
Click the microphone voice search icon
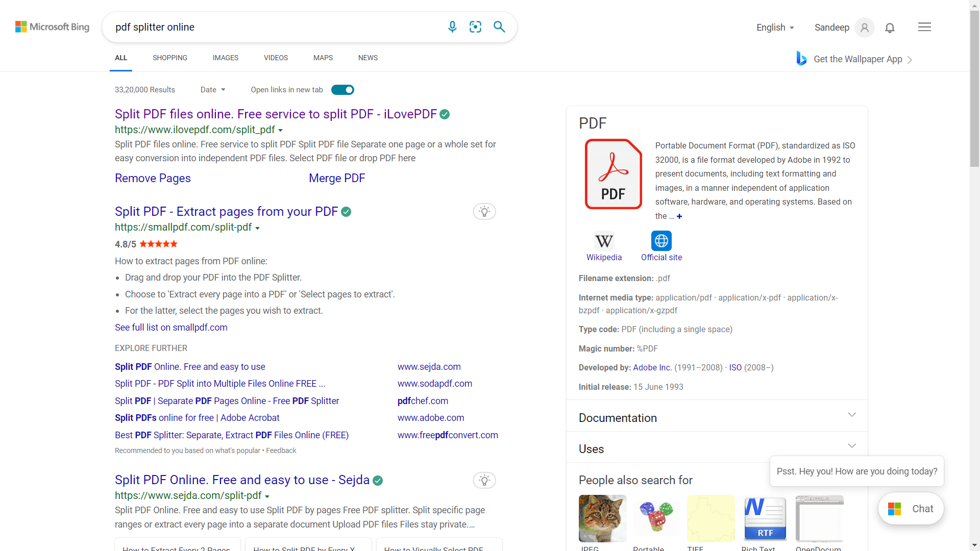click(452, 27)
